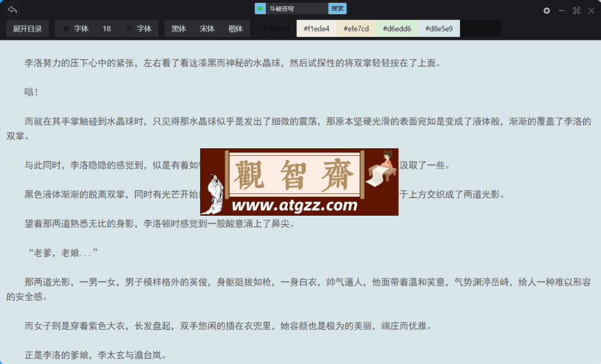Select the #d8e5e9 blue background color
Image resolution: width=601 pixels, height=364 pixels.
click(439, 29)
